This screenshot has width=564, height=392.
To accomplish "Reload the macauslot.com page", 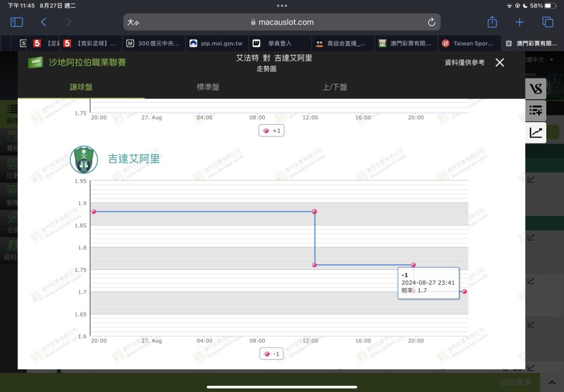I will pos(432,22).
